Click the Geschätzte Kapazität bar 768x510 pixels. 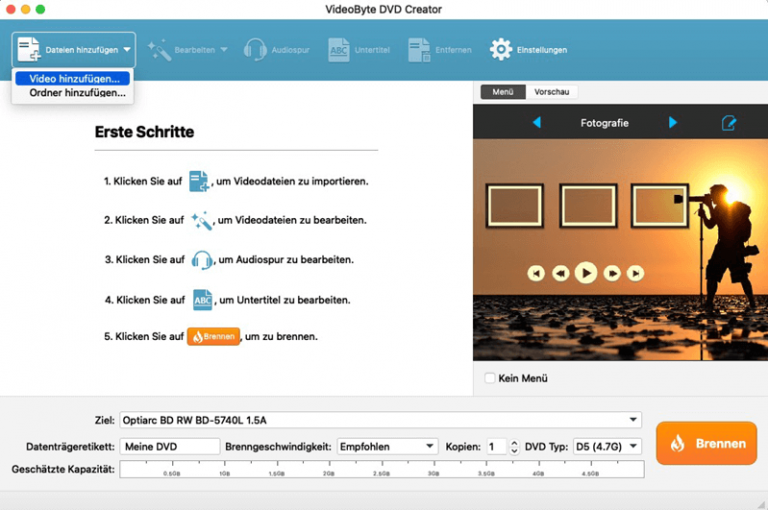(x=382, y=469)
